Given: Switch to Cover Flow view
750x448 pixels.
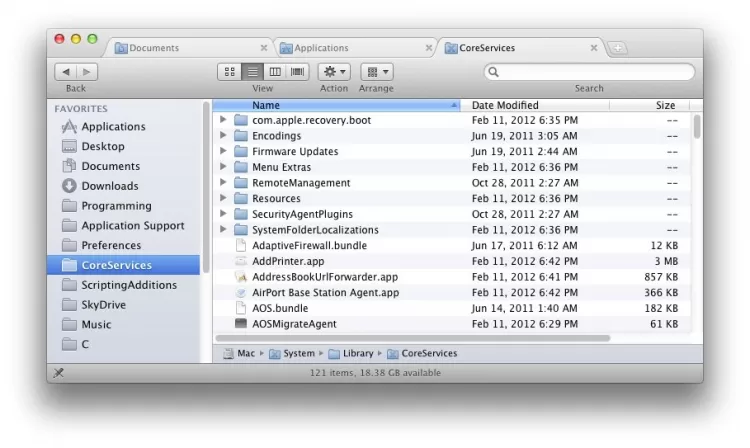Looking at the screenshot, I should pyautogui.click(x=297, y=72).
